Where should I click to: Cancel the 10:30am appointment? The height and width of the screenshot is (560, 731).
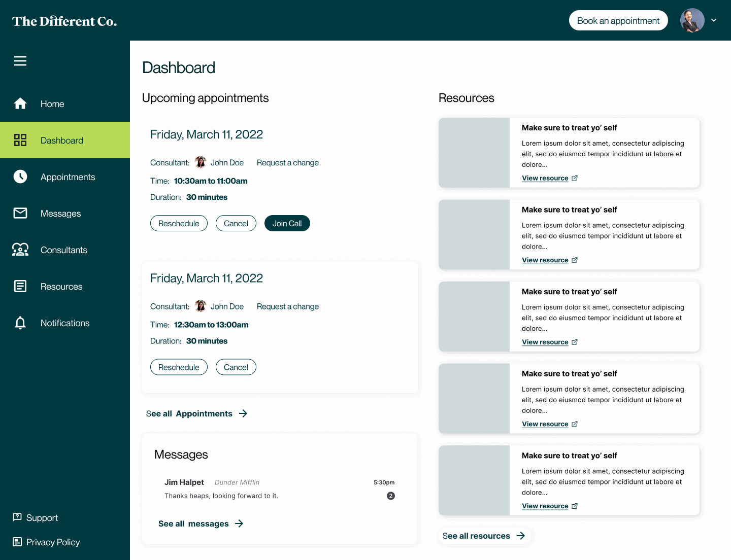[236, 223]
